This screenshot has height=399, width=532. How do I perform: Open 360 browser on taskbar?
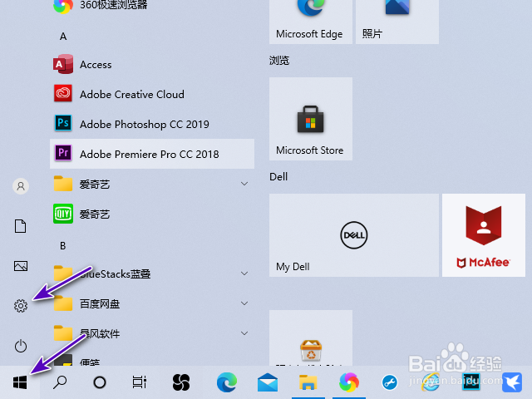349,382
